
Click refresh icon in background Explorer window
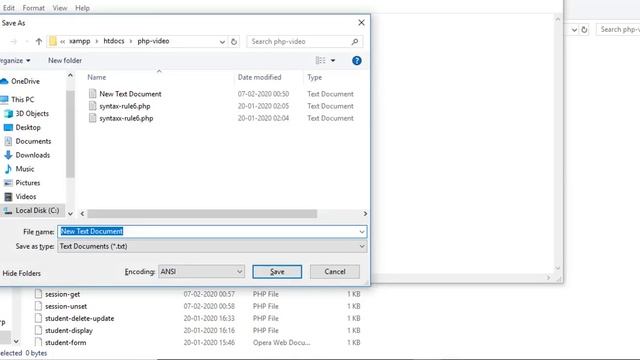point(584,30)
